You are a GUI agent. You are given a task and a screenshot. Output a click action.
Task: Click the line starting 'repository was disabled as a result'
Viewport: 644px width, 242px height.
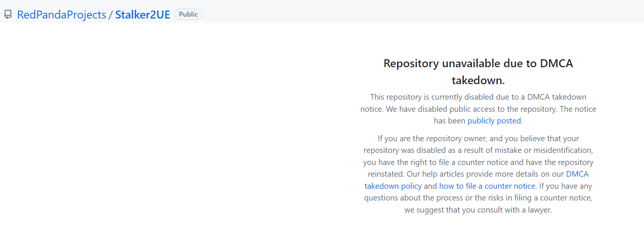tap(478, 150)
